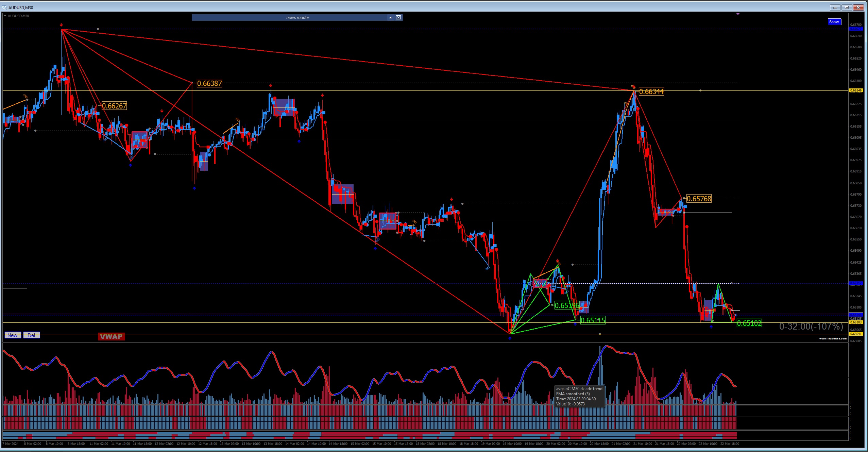Viewport: 868px width, 452px height.
Task: Restore the chart window using middle title button
Action: (847, 7)
